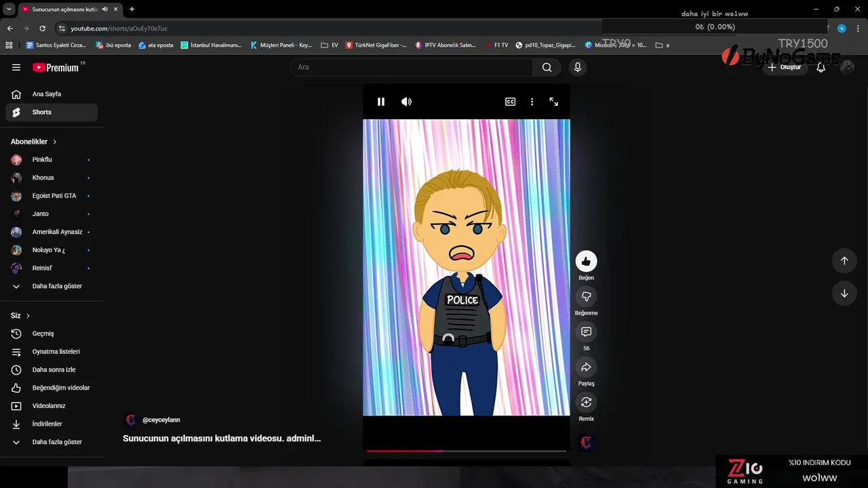This screenshot has width=868, height=488.
Task: Open the 'ibü eposta' bookmark
Action: click(x=113, y=45)
